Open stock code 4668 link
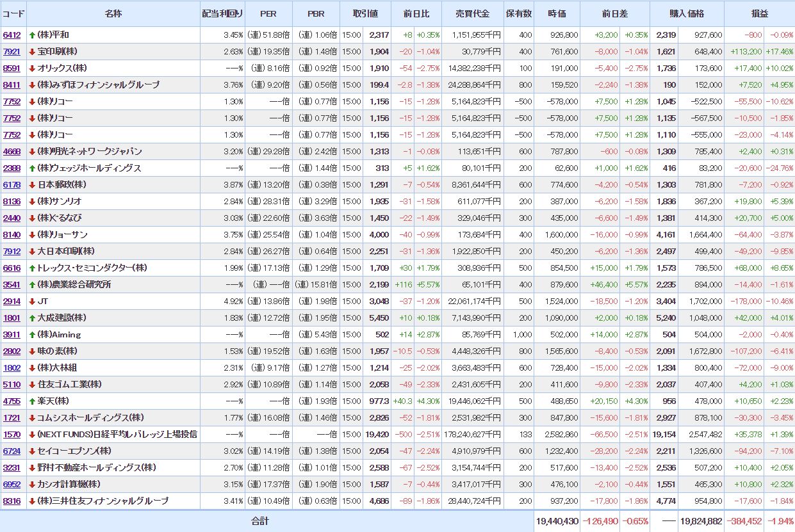Viewport: 795px width, 532px height. point(12,151)
